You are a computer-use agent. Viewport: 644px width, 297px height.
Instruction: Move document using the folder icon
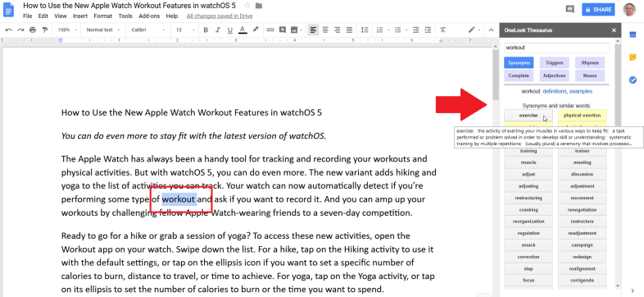(x=259, y=6)
